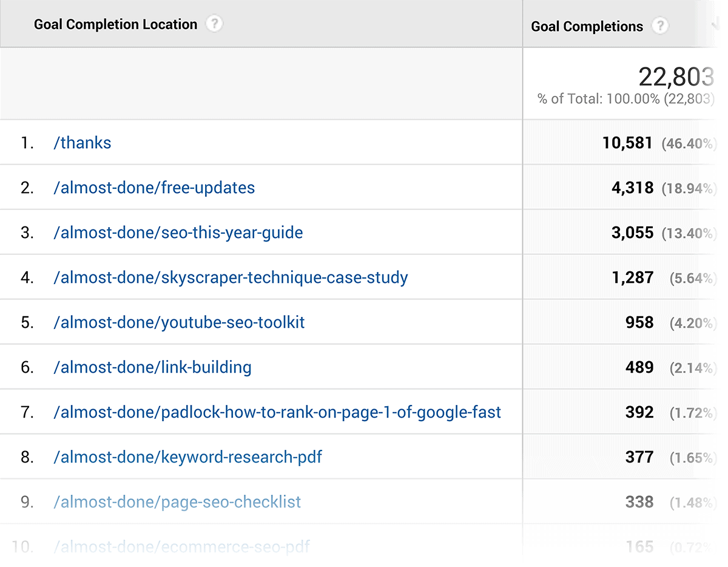Click the 165 completions value
The image size is (728, 567).
coord(639,547)
